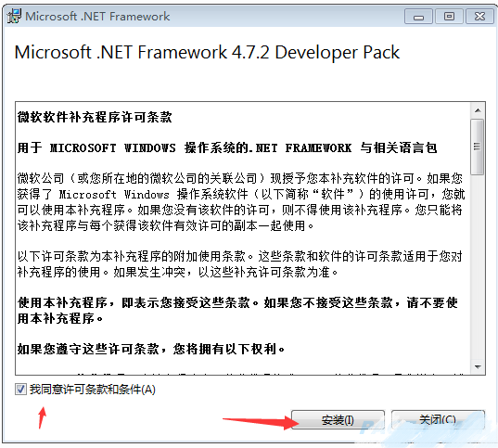The image size is (498, 448).
Task: Click the 关闭(C) button
Action: point(438,420)
